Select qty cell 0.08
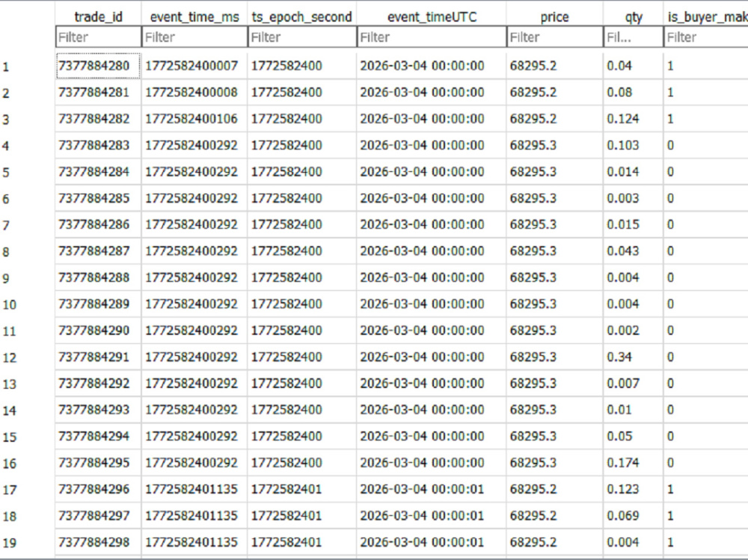The image size is (748, 560). tap(634, 92)
